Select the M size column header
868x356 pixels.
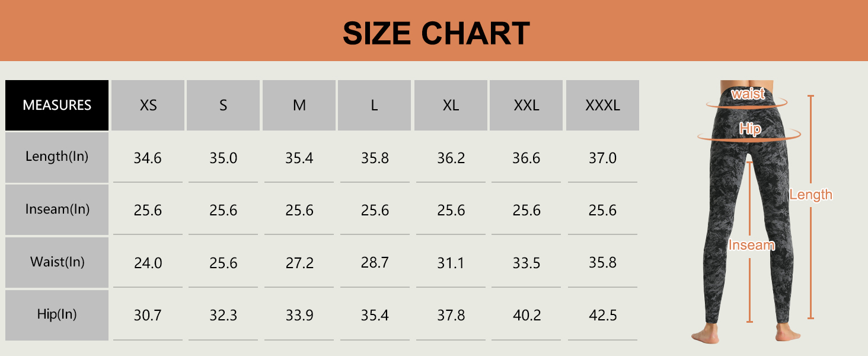pos(299,106)
